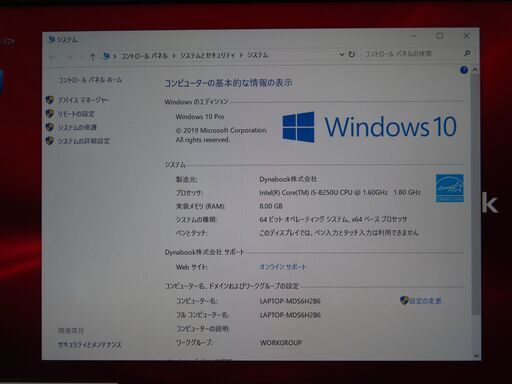Click the shield icon beside システムの詳細設定
Image resolution: width=512 pixels, height=384 pixels.
50,140
